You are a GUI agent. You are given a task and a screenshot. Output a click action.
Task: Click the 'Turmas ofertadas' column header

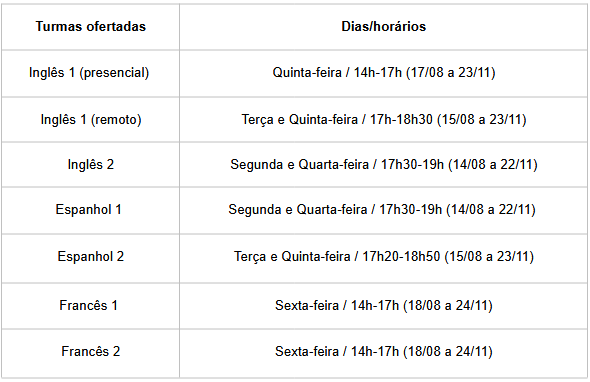point(90,26)
